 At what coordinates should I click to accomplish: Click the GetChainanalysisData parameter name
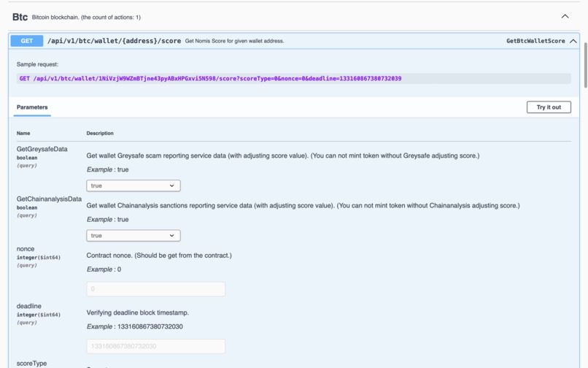coord(49,199)
